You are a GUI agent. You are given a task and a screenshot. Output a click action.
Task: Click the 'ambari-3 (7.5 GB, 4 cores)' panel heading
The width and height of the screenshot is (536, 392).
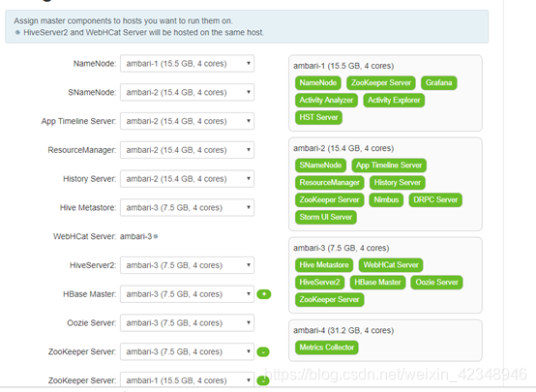[341, 248]
